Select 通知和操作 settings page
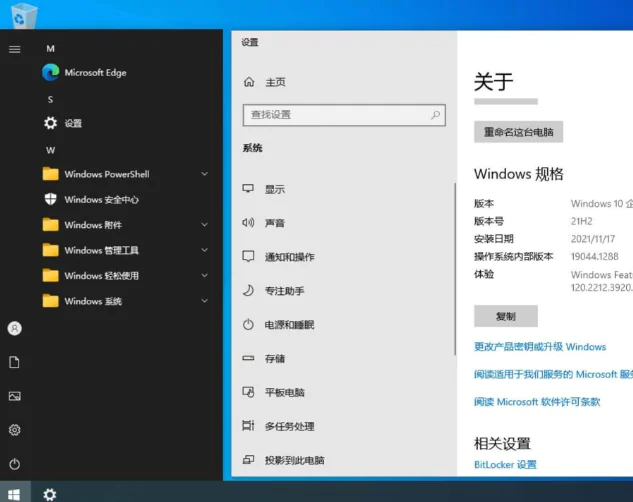Viewport: 633px width, 502px height. point(289,257)
